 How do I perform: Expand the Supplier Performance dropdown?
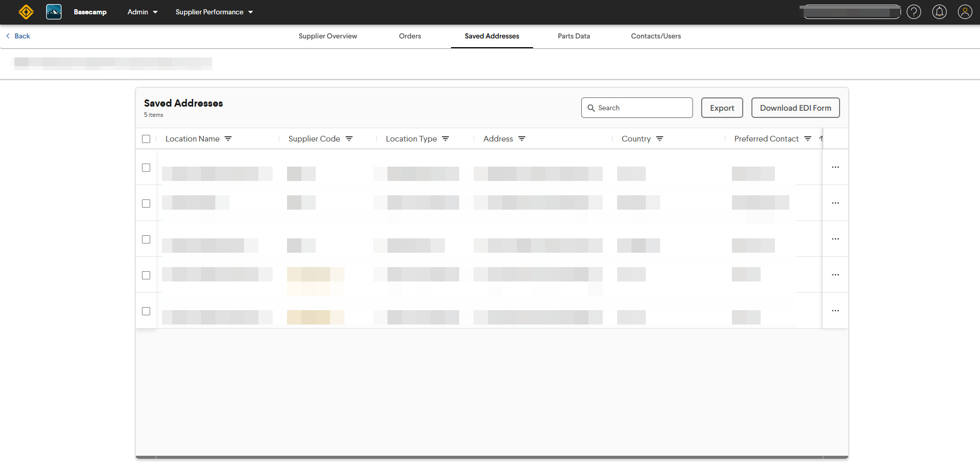214,12
